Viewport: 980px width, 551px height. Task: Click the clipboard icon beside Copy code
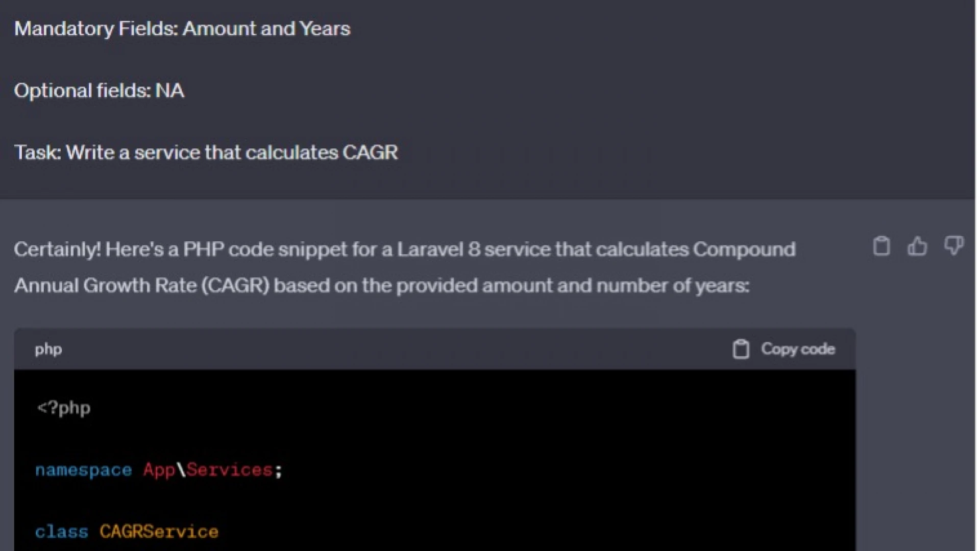click(x=741, y=349)
